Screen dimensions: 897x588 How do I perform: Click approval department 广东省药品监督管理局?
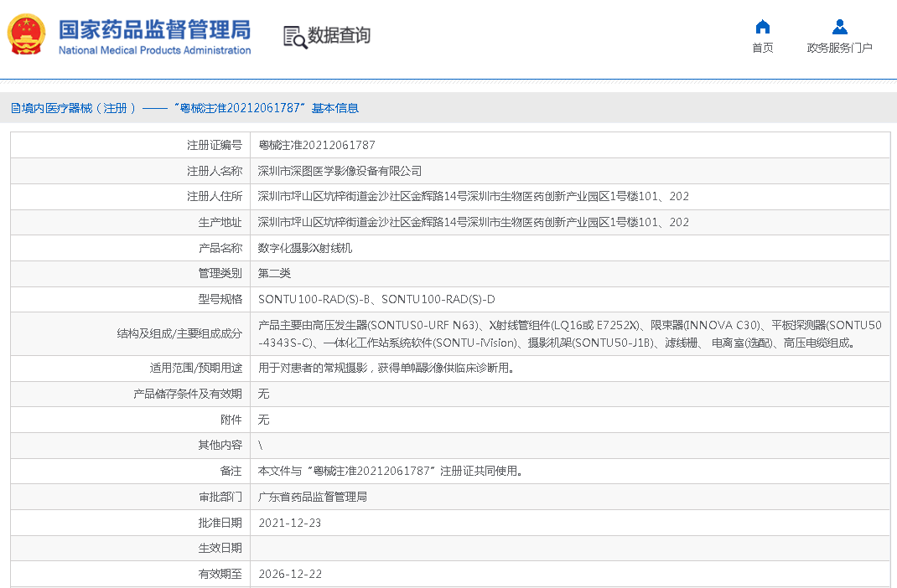[x=312, y=497]
